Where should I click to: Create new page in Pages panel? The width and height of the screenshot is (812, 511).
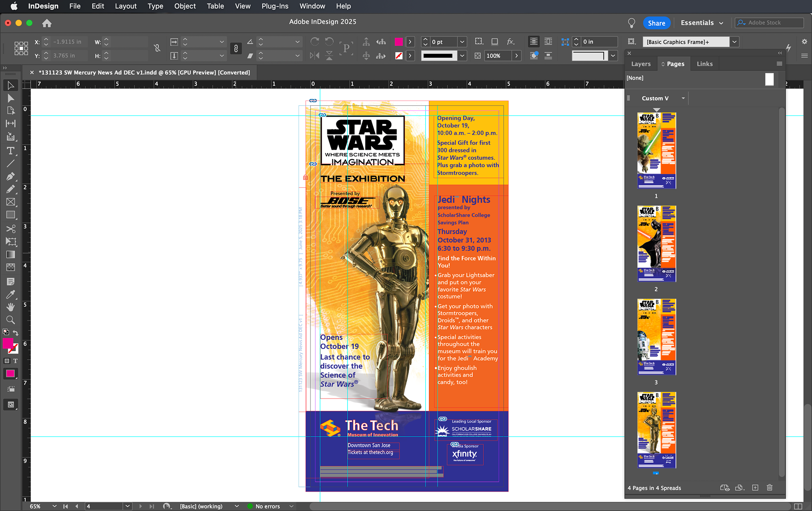[x=755, y=488]
